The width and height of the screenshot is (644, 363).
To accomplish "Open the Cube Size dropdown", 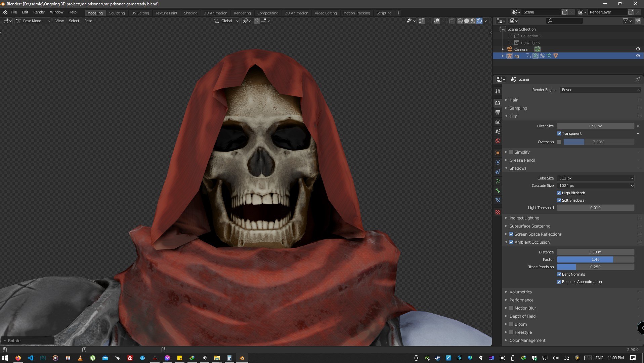I will [x=596, y=178].
